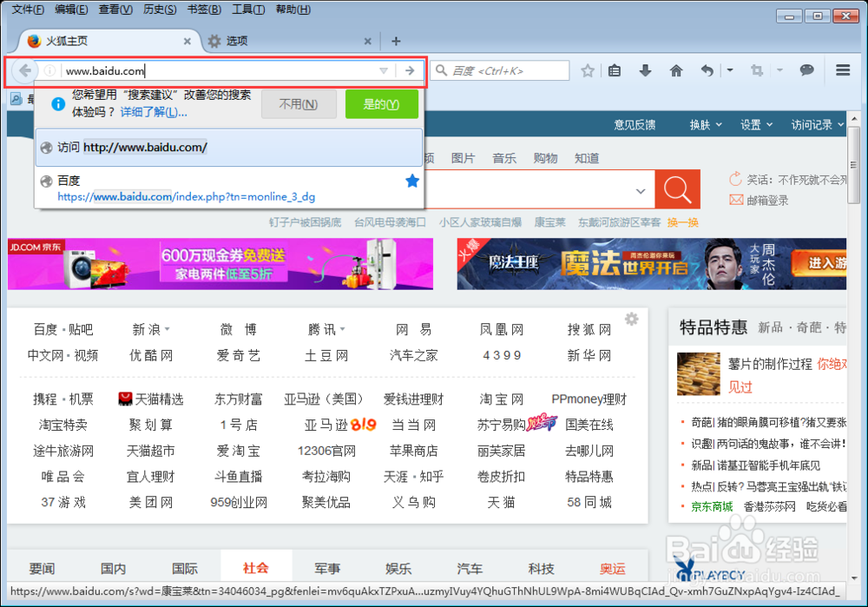Select the 社会 news tab

coord(256,568)
